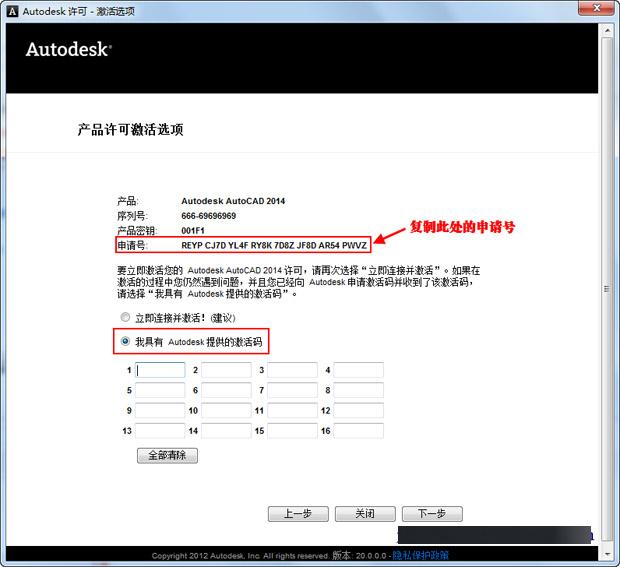Click activation code field 11
Viewport: 620px width, 567px height.
[x=292, y=410]
